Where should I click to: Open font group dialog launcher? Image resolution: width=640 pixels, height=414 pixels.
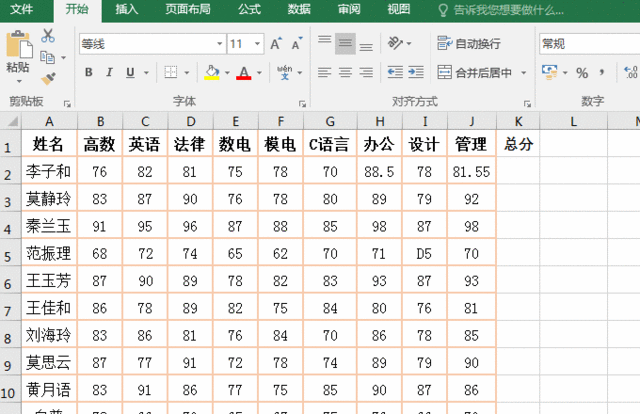pos(302,104)
